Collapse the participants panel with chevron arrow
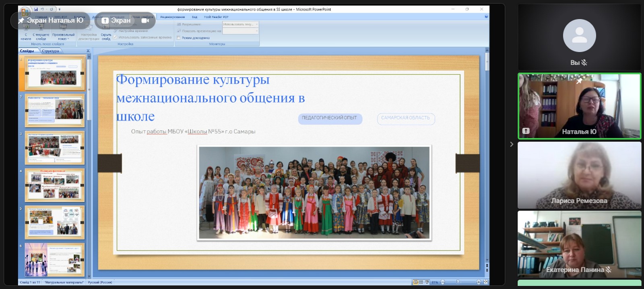Screen dimensions: 644x289 [512, 144]
